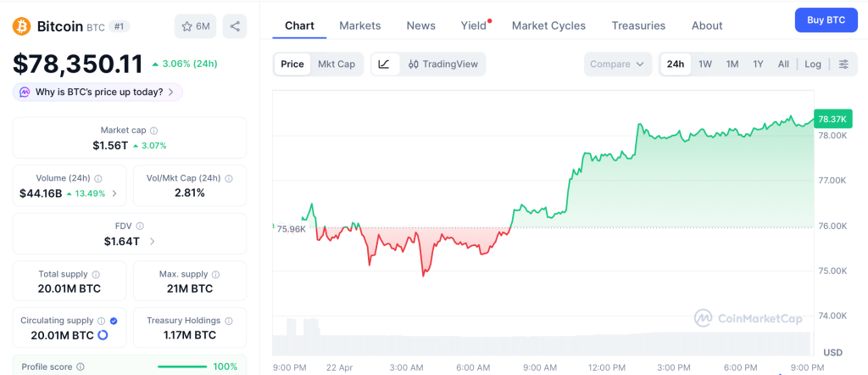Click the Buy BTC button
This screenshot has height=375, width=868.
point(826,20)
